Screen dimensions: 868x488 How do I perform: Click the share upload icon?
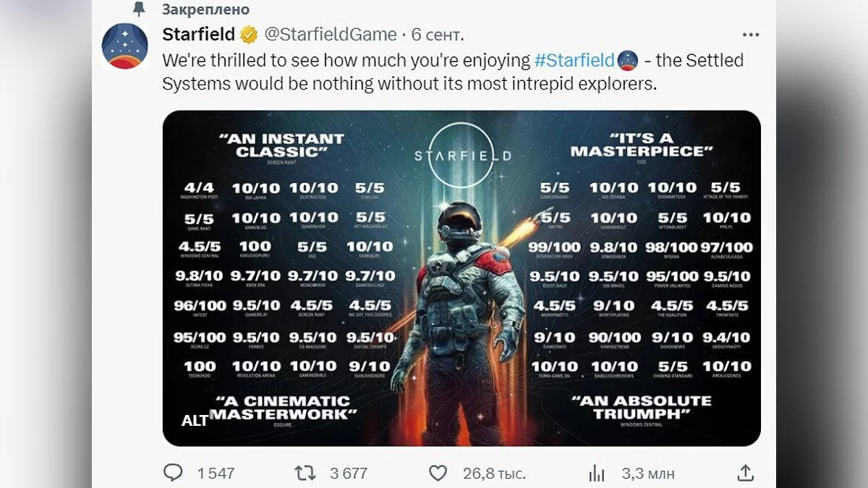coord(746,473)
